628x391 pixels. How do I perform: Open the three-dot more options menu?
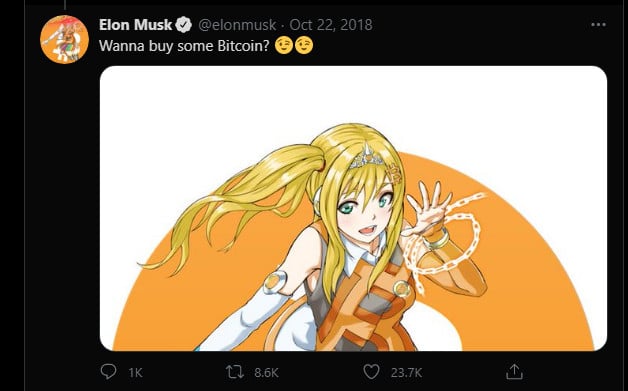(598, 25)
